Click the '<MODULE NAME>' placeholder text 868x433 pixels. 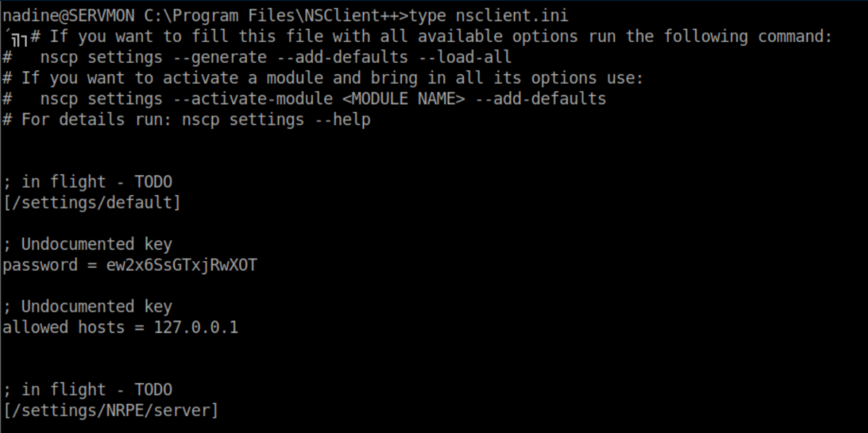pos(403,99)
